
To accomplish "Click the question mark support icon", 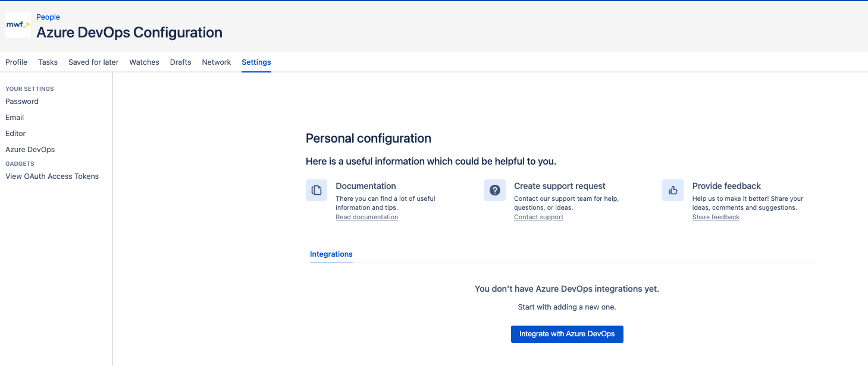I will [x=494, y=190].
